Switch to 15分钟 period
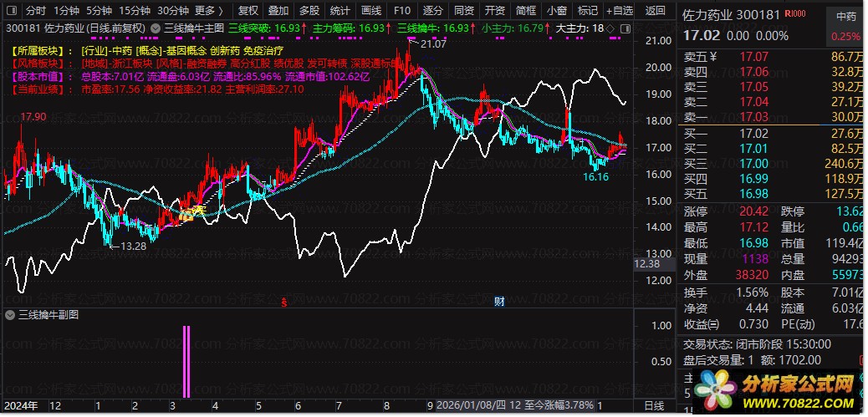Image resolution: width=868 pixels, height=417 pixels. 135,11
